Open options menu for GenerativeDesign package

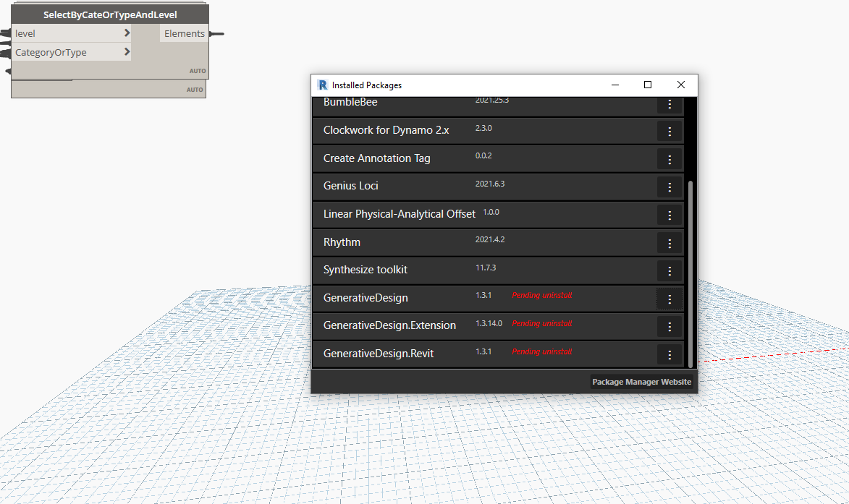point(670,299)
